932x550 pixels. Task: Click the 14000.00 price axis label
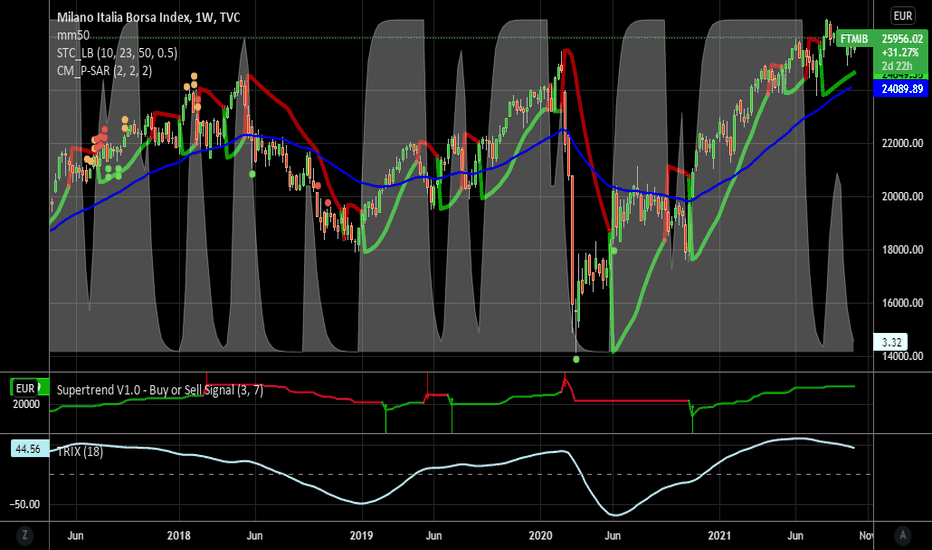click(902, 356)
